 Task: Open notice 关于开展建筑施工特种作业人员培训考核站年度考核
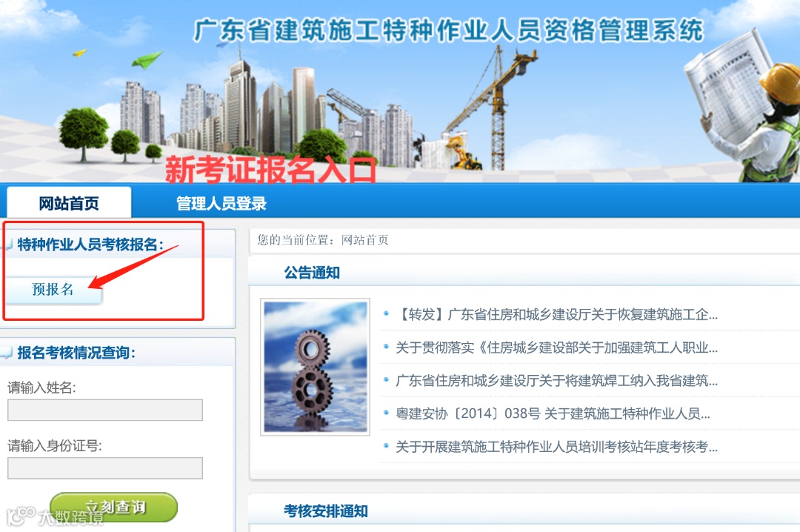click(556, 447)
